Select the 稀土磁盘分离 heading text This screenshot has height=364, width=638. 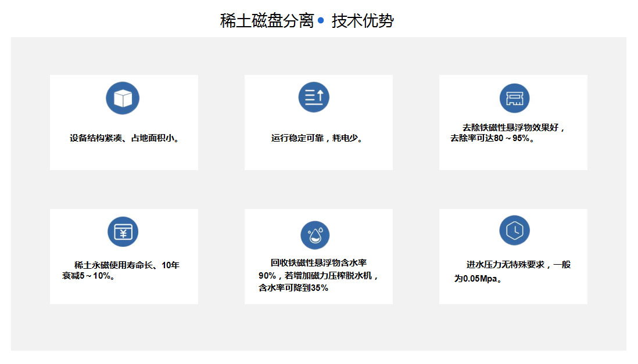click(x=267, y=21)
